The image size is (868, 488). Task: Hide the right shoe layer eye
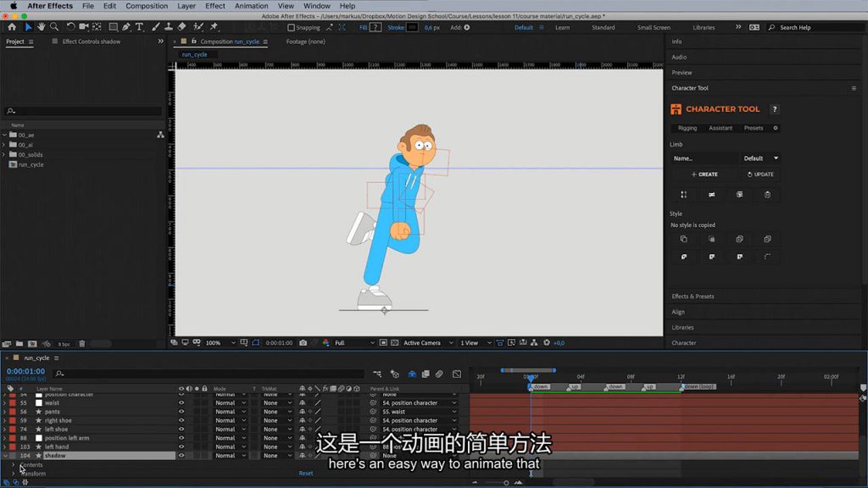point(181,420)
